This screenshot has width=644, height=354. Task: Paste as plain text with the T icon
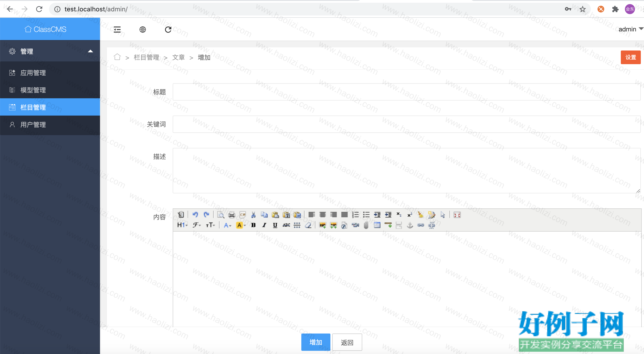(286, 215)
